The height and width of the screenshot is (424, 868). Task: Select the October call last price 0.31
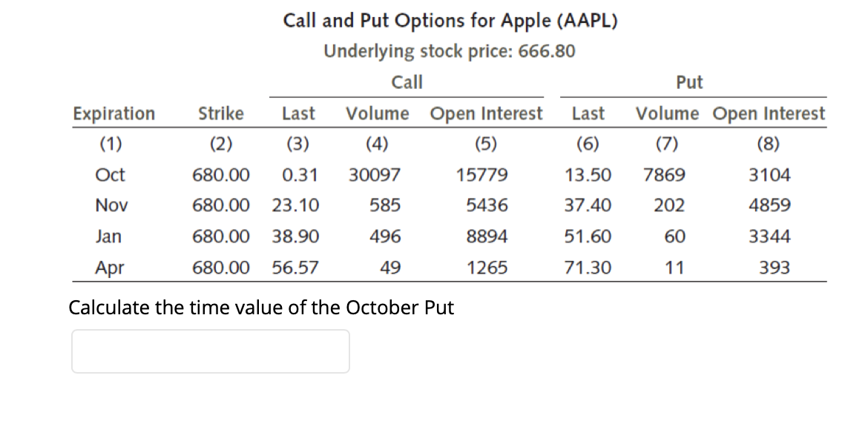300,175
